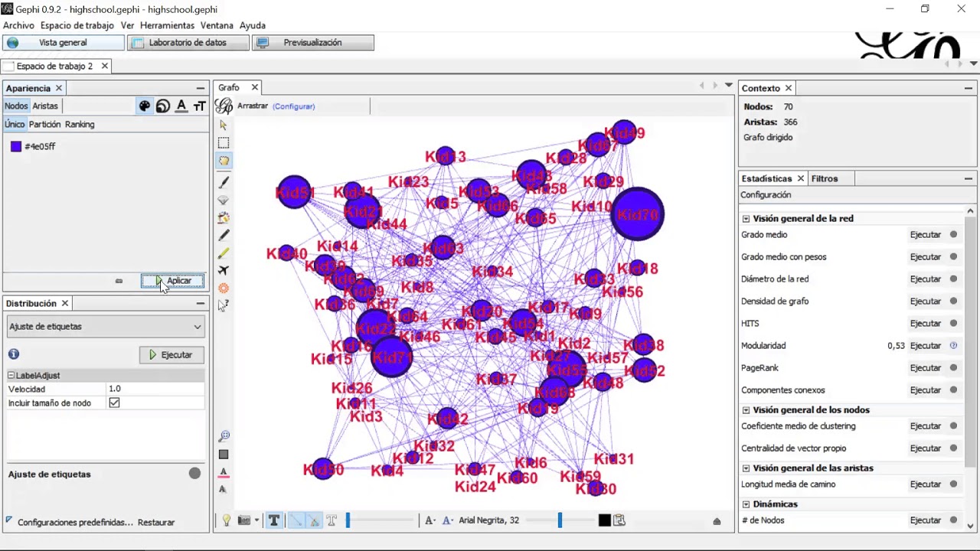Viewport: 980px width, 551px height.
Task: Click the screenshot camera icon
Action: 244,520
